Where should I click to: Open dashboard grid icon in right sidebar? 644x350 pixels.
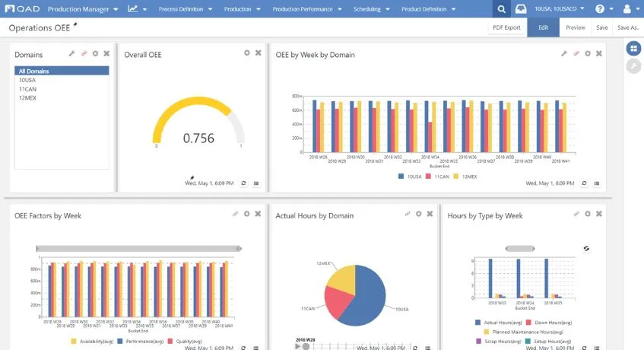633,49
